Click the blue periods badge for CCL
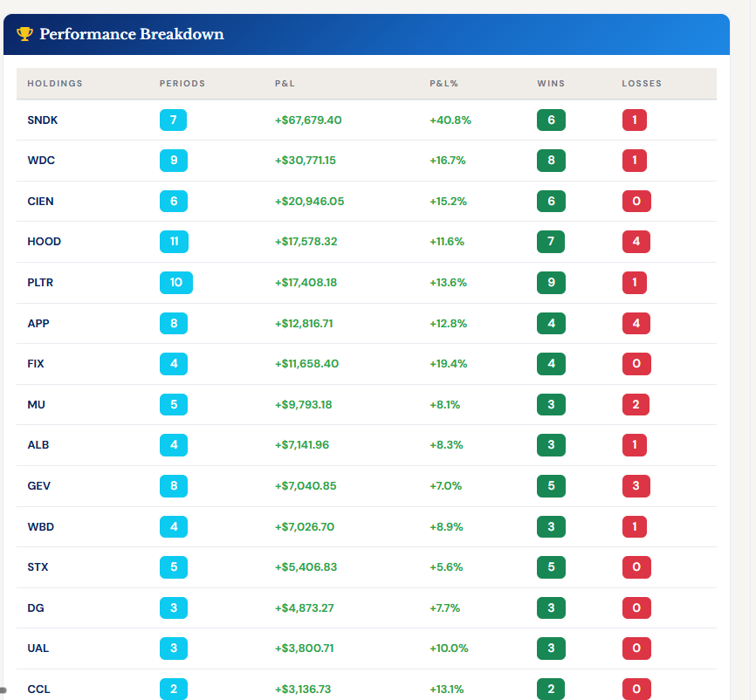The image size is (756, 700). tap(173, 689)
